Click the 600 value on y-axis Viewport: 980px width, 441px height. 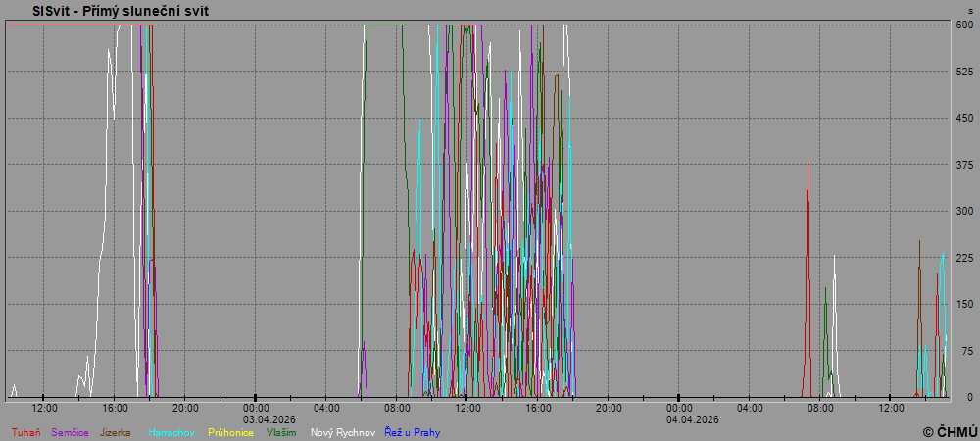click(964, 25)
